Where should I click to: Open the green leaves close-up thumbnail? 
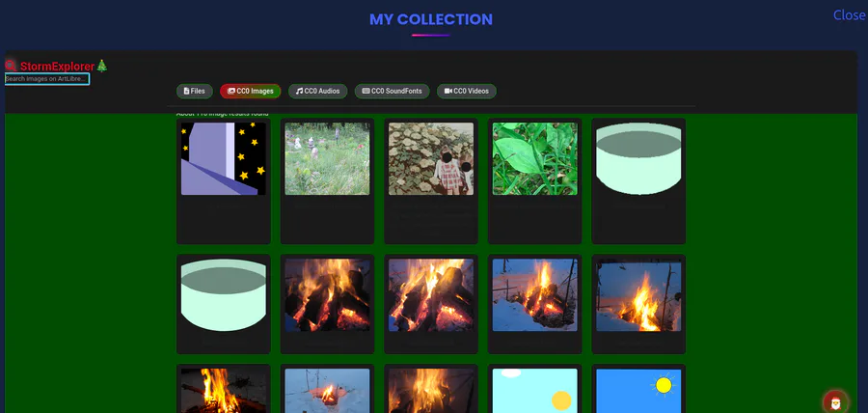[534, 159]
